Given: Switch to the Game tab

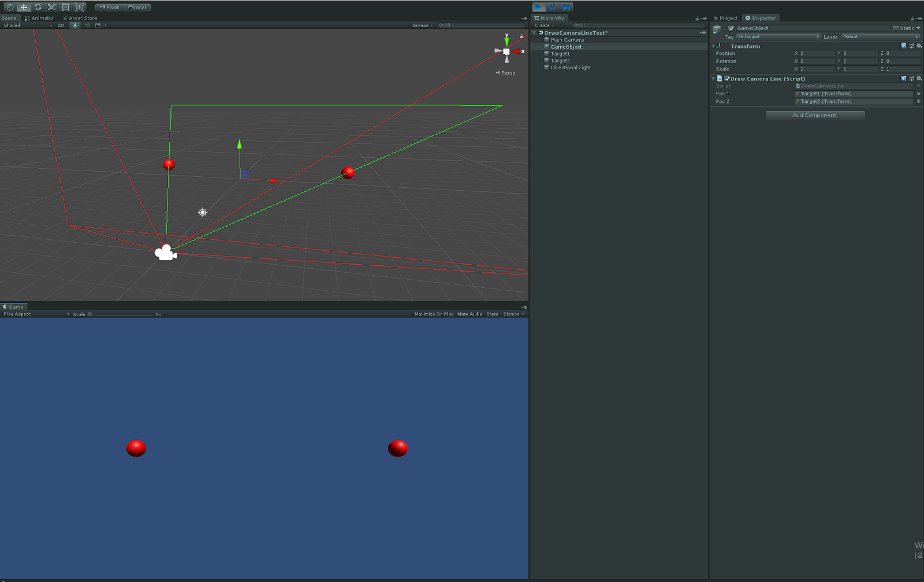Looking at the screenshot, I should pos(14,306).
